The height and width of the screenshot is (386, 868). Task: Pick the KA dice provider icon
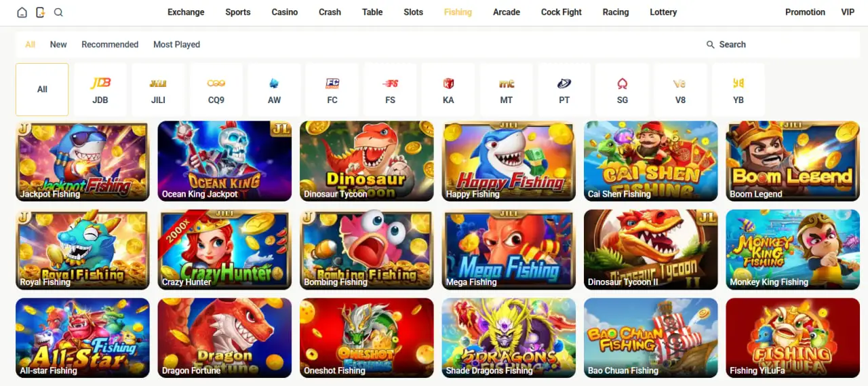click(448, 83)
